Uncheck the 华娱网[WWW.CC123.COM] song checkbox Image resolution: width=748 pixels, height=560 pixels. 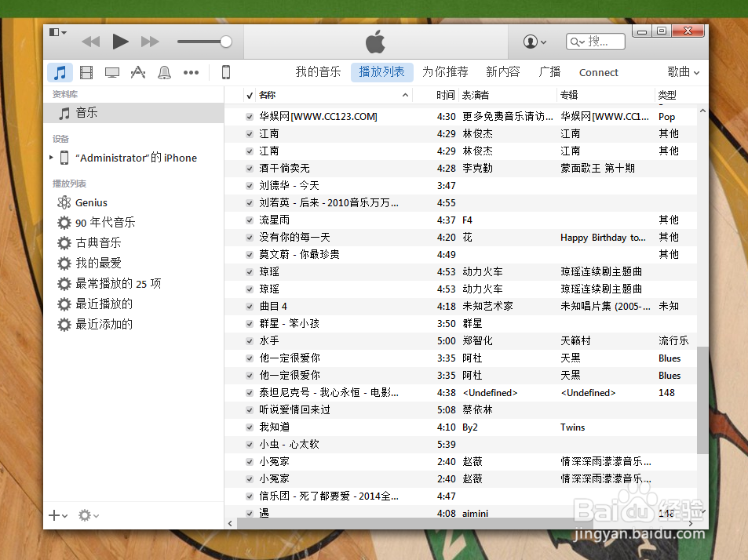250,117
